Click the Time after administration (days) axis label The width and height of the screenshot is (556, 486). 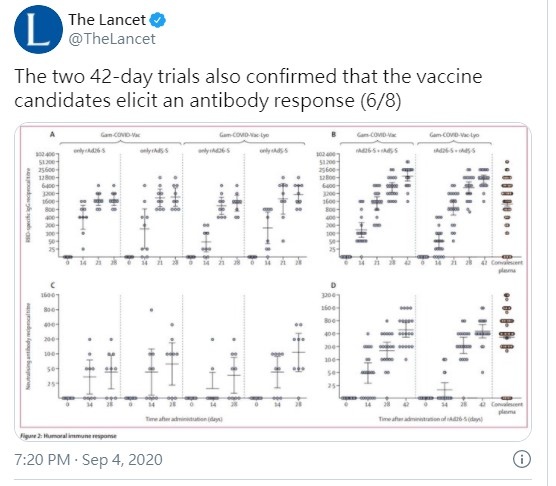coord(184,419)
